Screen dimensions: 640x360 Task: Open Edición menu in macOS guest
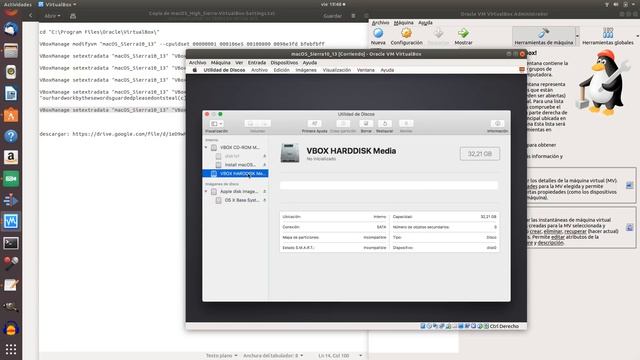pyautogui.click(x=281, y=70)
